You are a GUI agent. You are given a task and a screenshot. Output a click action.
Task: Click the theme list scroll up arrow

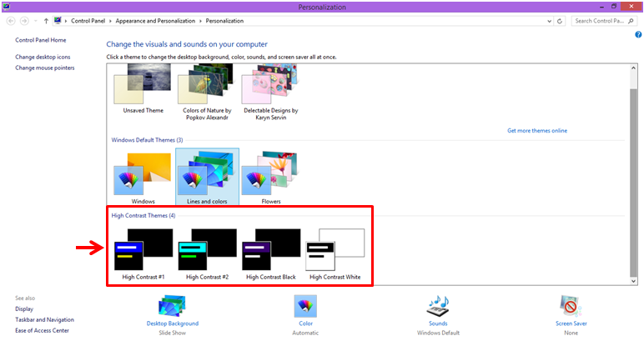click(x=633, y=68)
